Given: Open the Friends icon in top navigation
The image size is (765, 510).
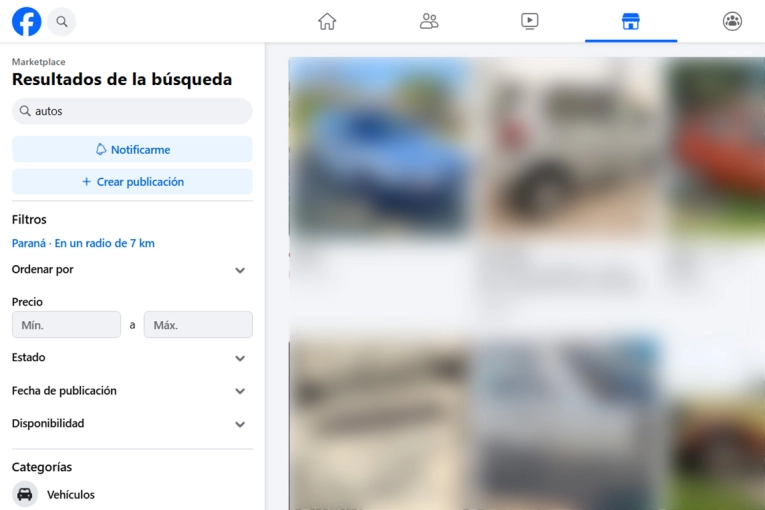Looking at the screenshot, I should [x=429, y=21].
